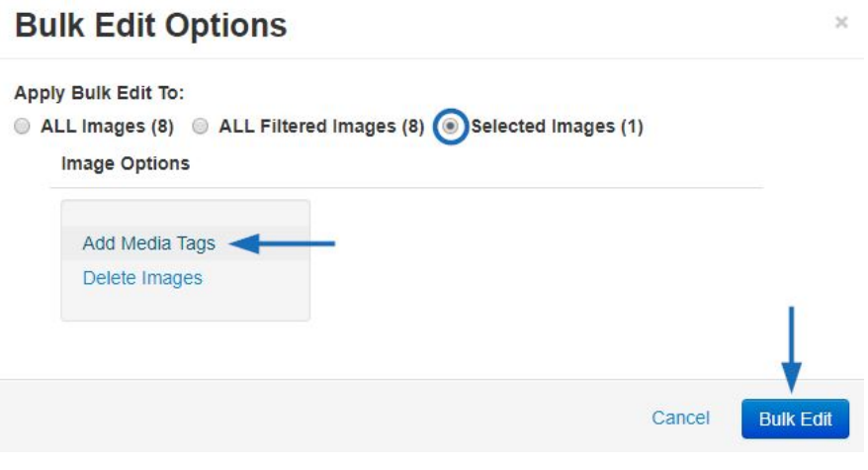Click the "Apply Bulk Edit To:" label
Viewport: 868px width, 470px height.
tap(99, 93)
